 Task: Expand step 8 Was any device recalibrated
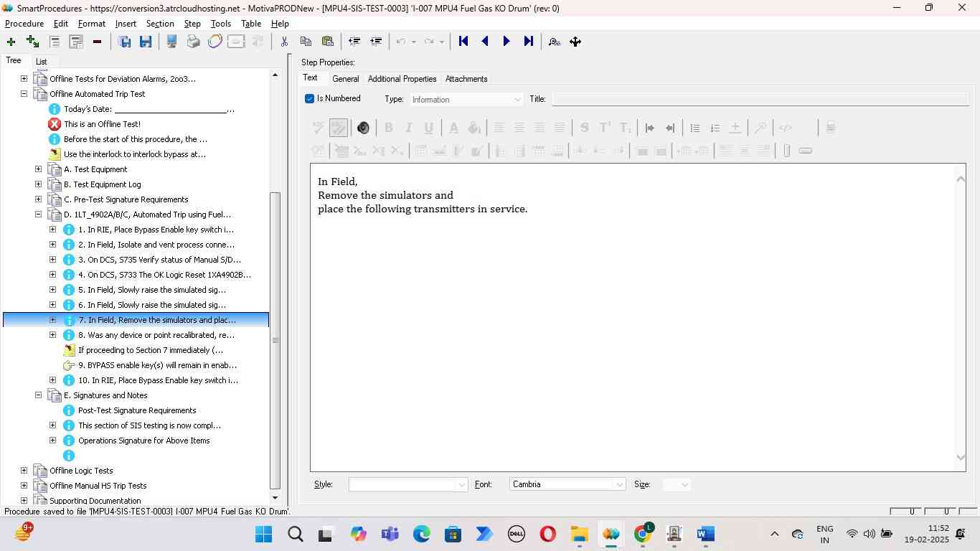click(52, 335)
